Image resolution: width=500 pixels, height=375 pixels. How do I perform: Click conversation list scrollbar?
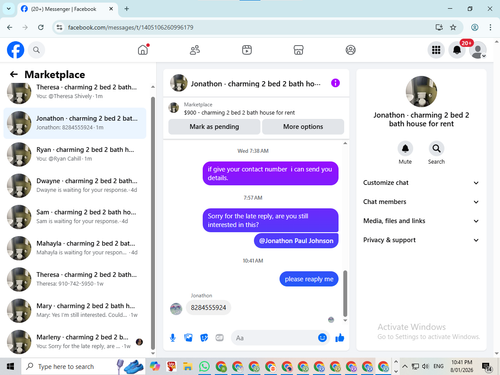(x=153, y=223)
